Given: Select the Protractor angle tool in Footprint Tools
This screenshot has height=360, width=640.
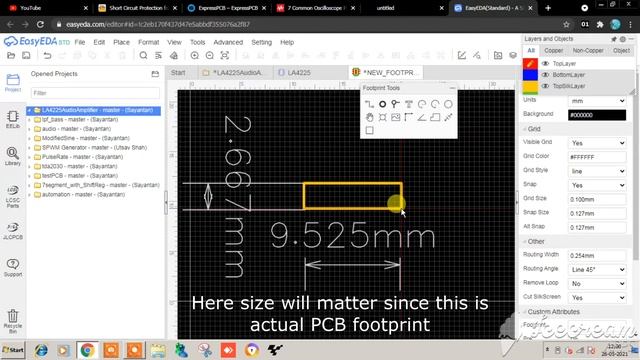Looking at the screenshot, I should (422, 118).
